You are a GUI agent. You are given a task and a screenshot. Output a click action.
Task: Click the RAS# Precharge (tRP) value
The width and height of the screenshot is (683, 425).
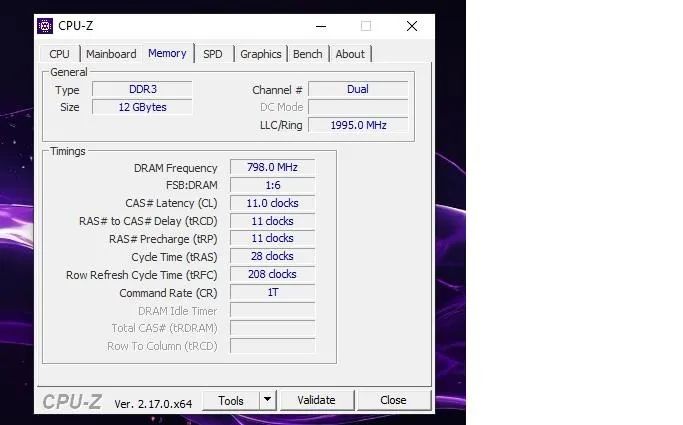[x=272, y=239]
